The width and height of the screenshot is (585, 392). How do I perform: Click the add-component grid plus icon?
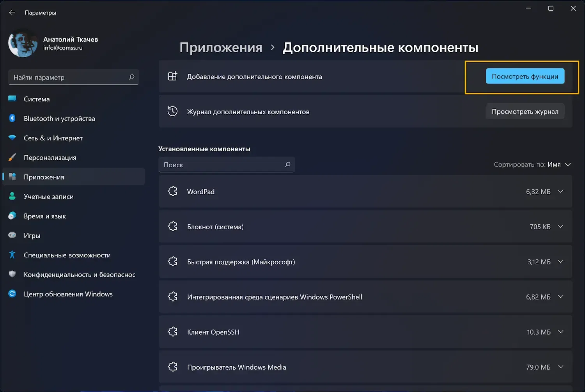tap(172, 76)
